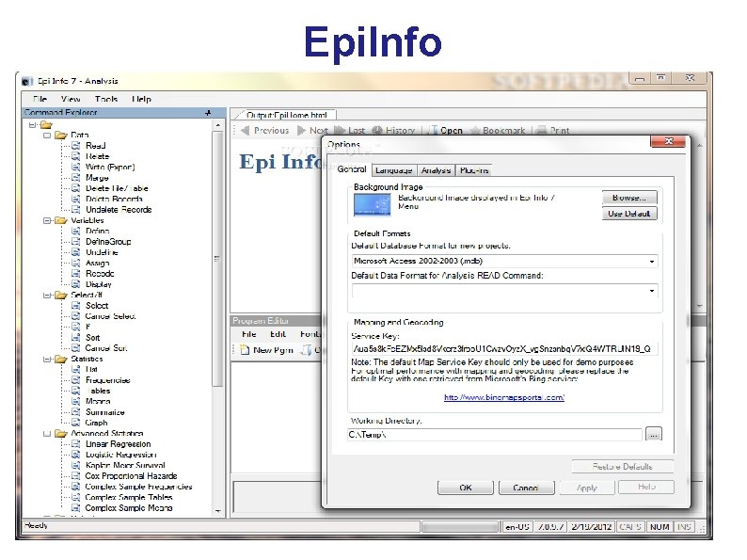The width and height of the screenshot is (747, 560).
Task: Click the Recode command icon
Action: pos(75,274)
